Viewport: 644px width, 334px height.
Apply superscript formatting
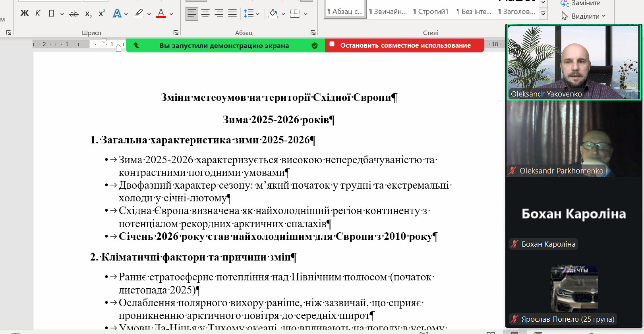tap(102, 14)
